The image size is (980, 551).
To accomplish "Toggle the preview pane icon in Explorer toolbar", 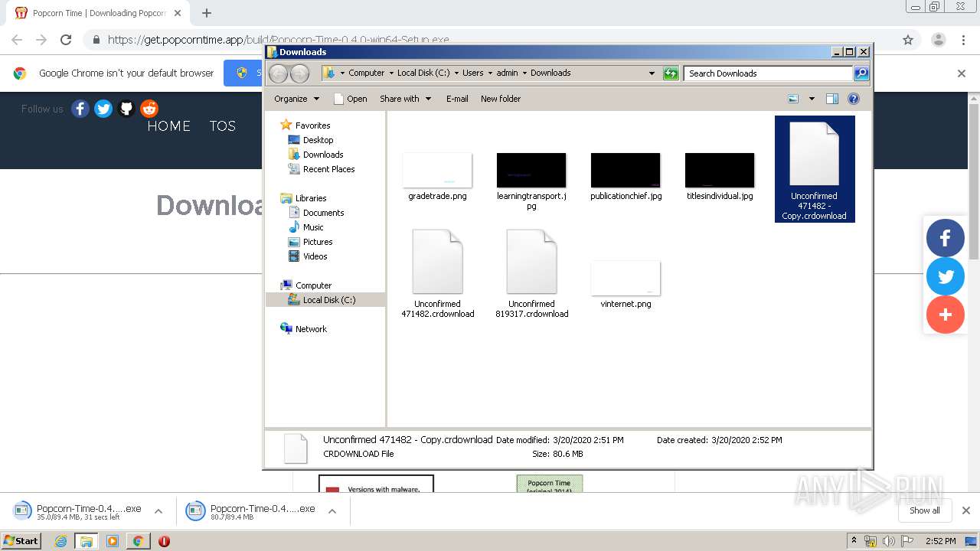I will click(x=832, y=99).
